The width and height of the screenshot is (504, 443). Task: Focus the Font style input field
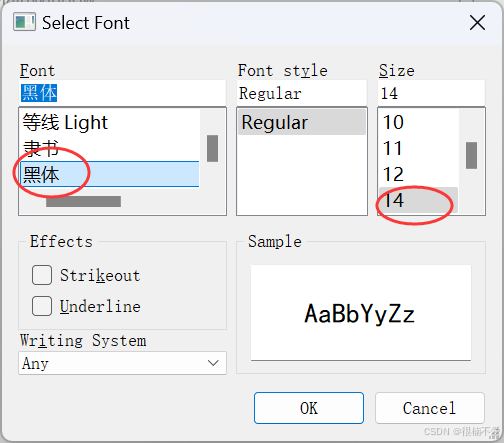[x=302, y=93]
